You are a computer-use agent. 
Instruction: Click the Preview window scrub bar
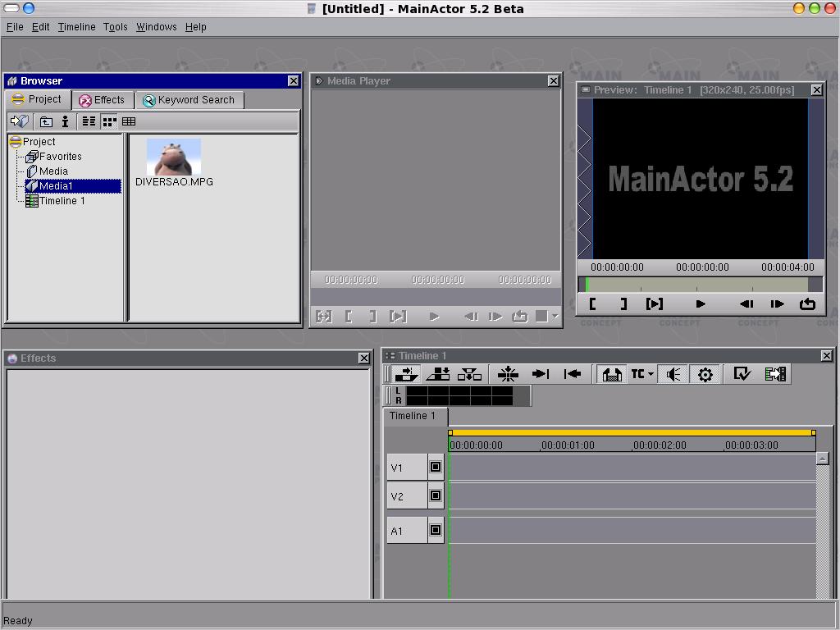coord(701,285)
